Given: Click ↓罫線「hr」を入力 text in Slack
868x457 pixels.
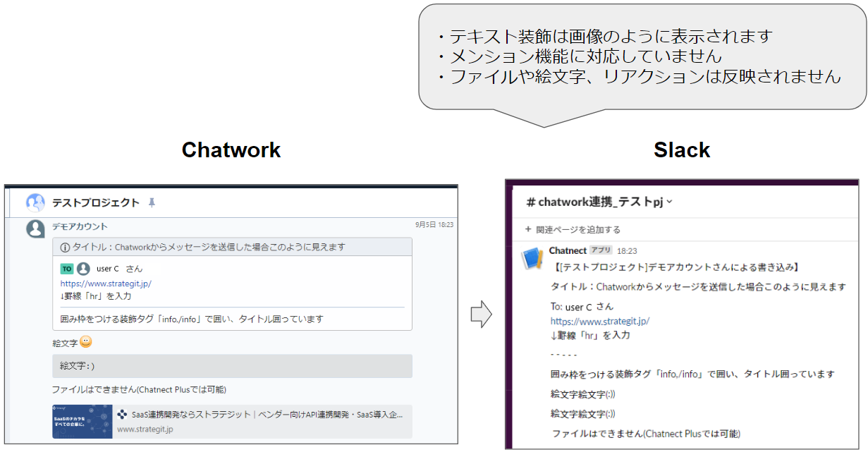Looking at the screenshot, I should click(590, 335).
